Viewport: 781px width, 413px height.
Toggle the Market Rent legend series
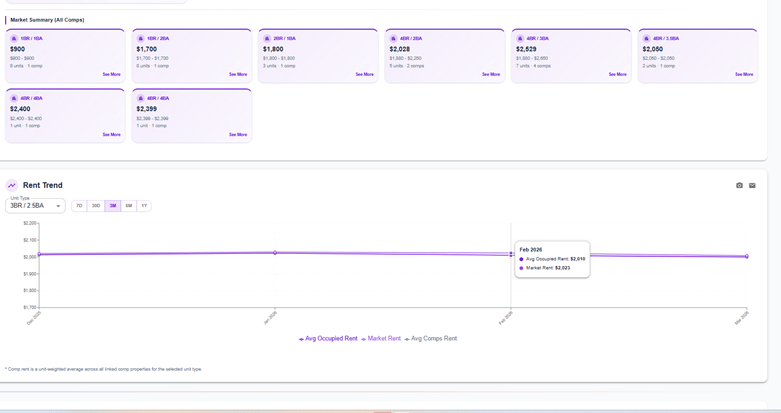[x=381, y=339]
